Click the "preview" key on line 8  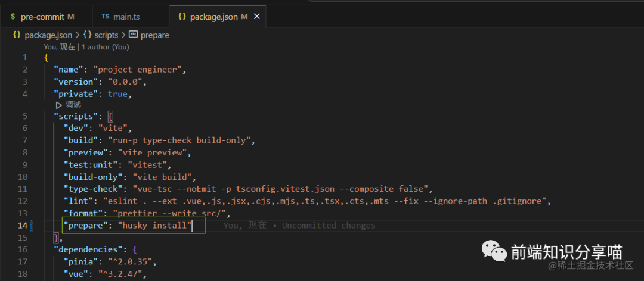point(86,152)
